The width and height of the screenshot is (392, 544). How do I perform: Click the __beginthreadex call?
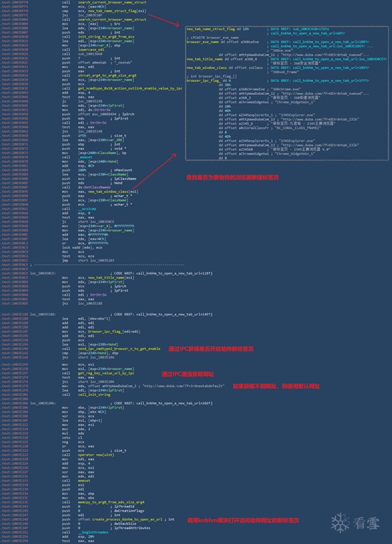click(93, 532)
